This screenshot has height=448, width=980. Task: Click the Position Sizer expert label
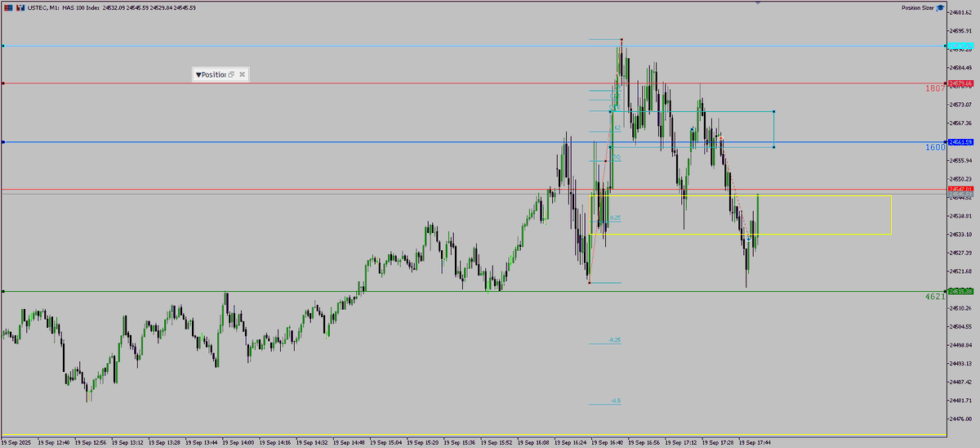pyautogui.click(x=918, y=7)
